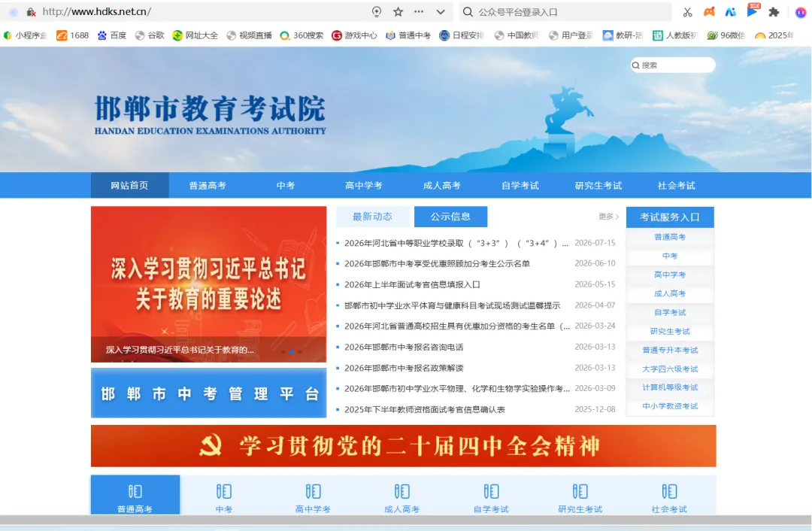
Task: Click the blue AI extension icon
Action: [730, 12]
